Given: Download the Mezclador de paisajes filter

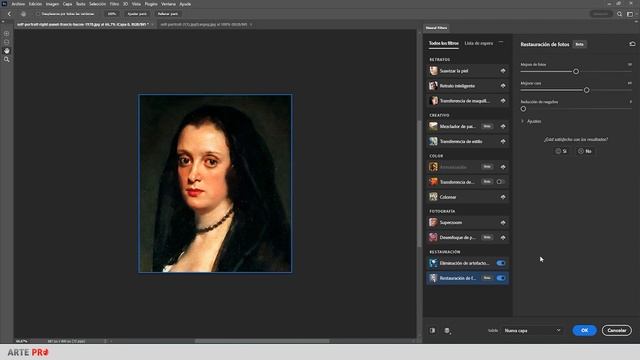Looking at the screenshot, I should tap(503, 127).
